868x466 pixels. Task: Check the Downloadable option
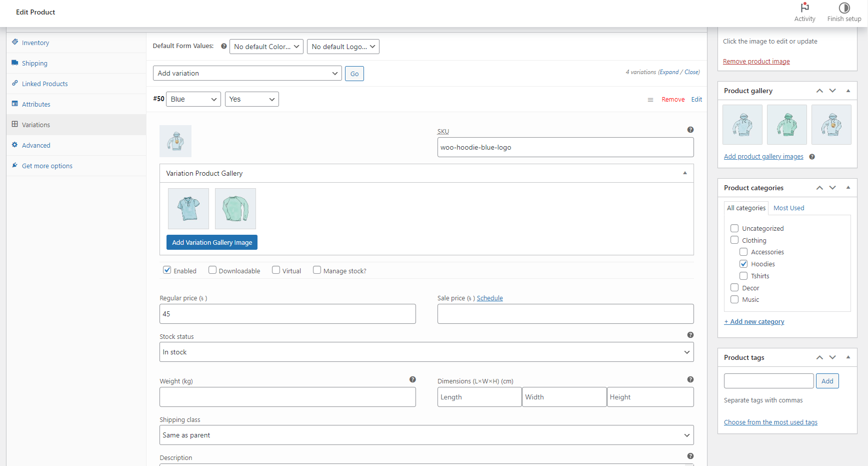[x=212, y=270]
